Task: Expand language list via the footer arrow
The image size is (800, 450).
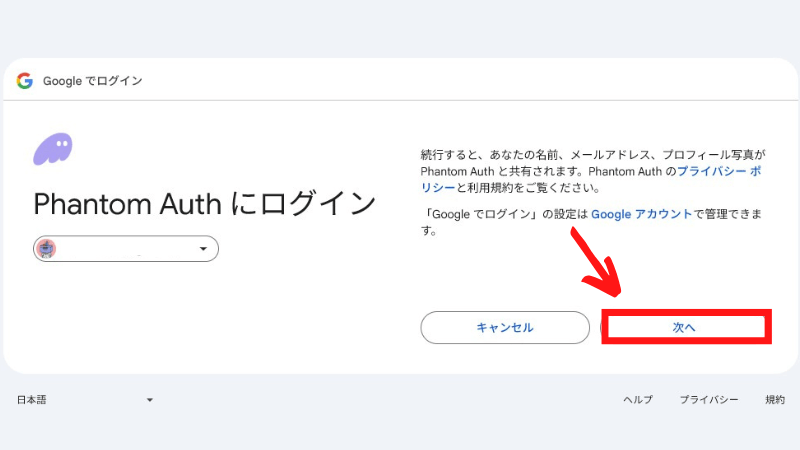Action: click(149, 400)
